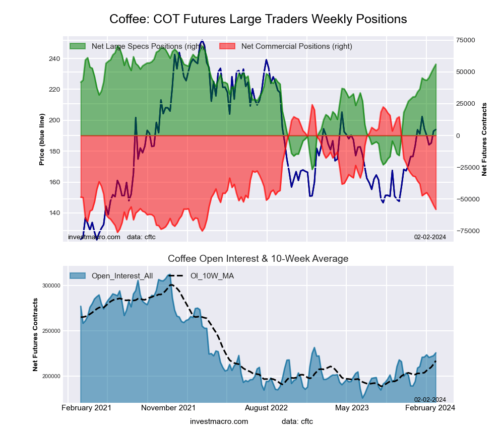Click the dashed OI_10W_MA legend line marker
The image size is (504, 433).
click(x=176, y=275)
